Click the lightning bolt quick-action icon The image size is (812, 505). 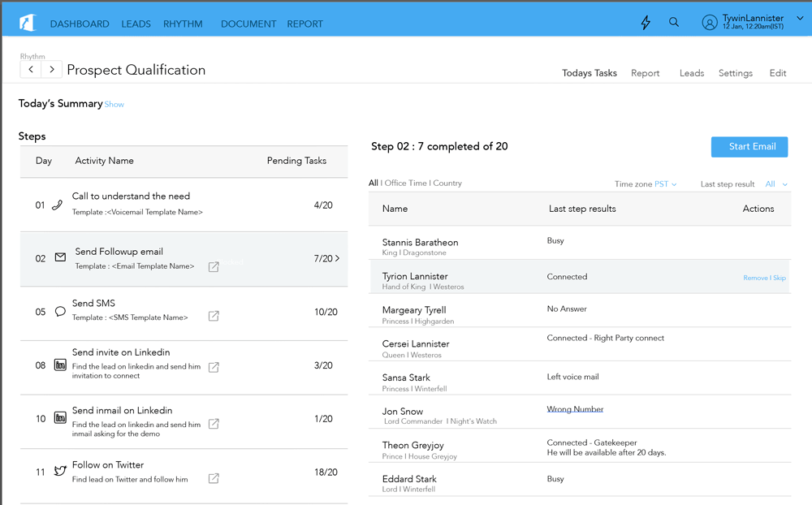pyautogui.click(x=646, y=23)
